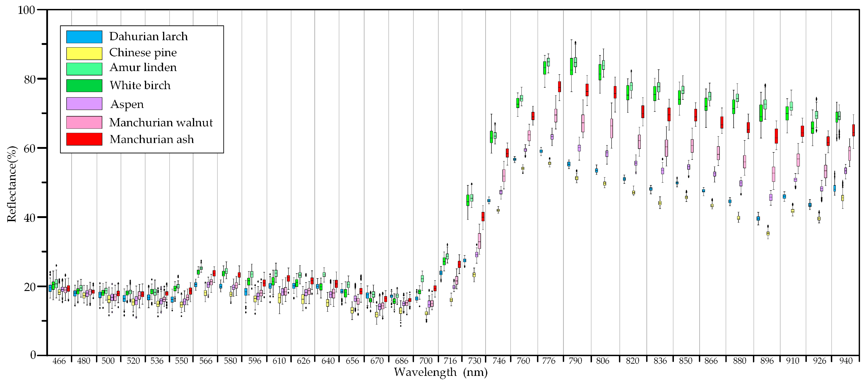The height and width of the screenshot is (382, 868).
Task: Click the Manchurian ash red legend swatch
Action: coord(84,139)
